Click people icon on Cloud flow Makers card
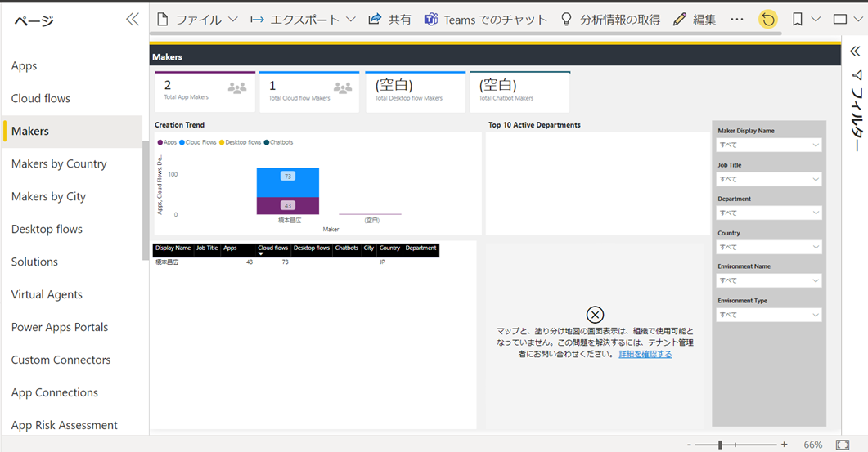 [x=343, y=88]
